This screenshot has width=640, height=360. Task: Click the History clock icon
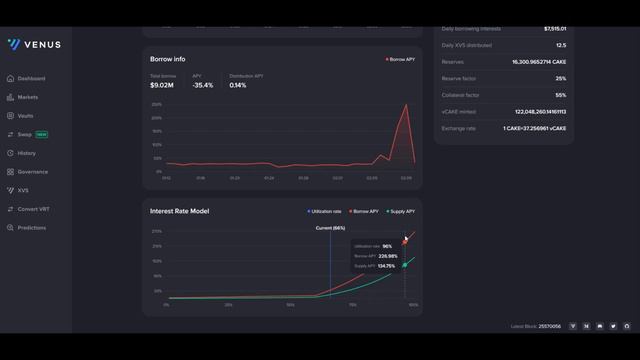(x=10, y=153)
